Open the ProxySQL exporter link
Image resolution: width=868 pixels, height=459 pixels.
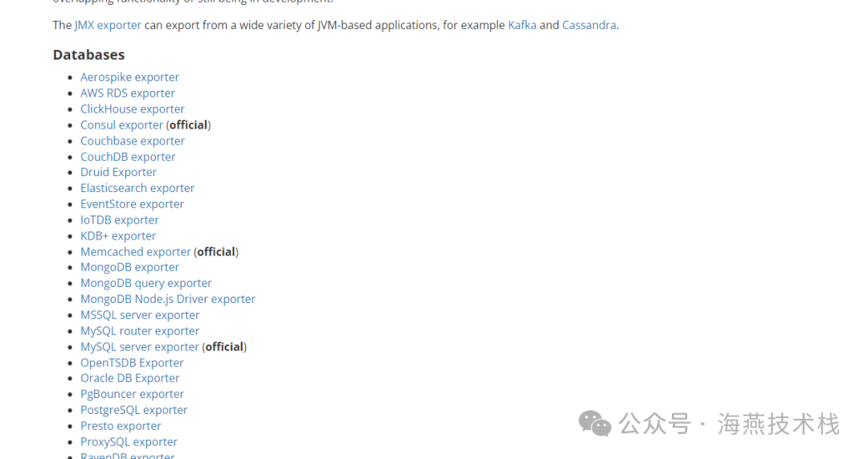[x=129, y=441]
